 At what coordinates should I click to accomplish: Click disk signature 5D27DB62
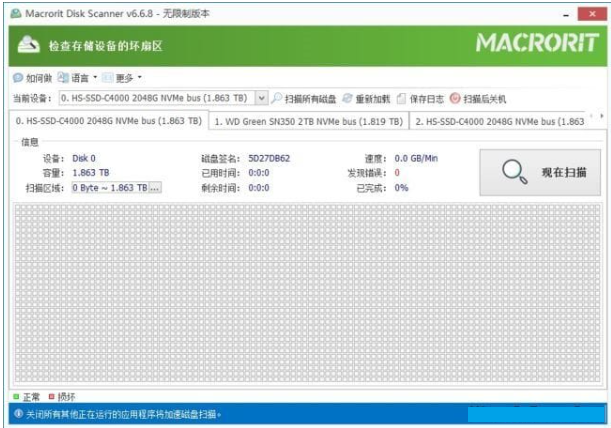point(269,158)
